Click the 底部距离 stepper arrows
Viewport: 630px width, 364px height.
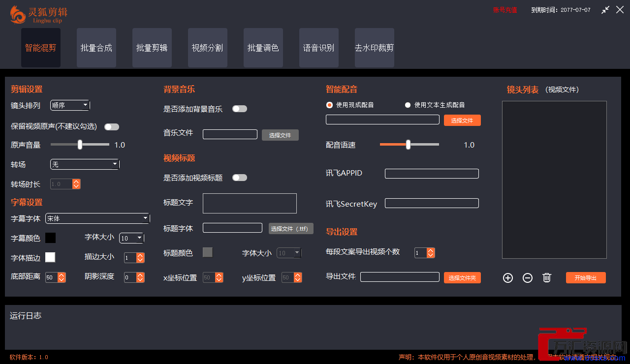tap(62, 277)
